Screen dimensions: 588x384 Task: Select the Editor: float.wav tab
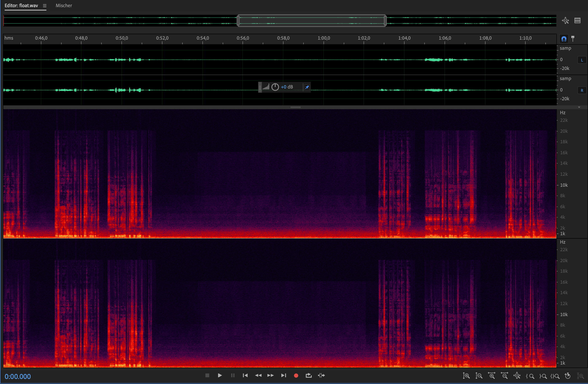pos(21,5)
